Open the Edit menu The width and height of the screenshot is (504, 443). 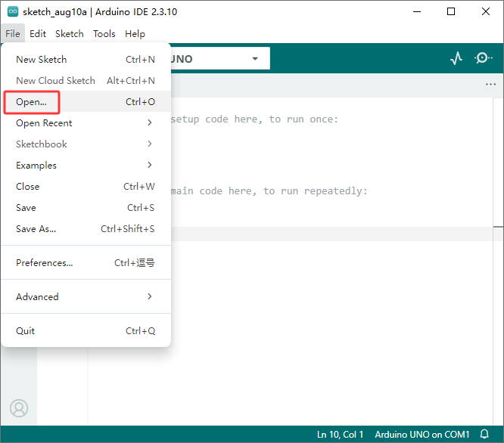(x=38, y=34)
